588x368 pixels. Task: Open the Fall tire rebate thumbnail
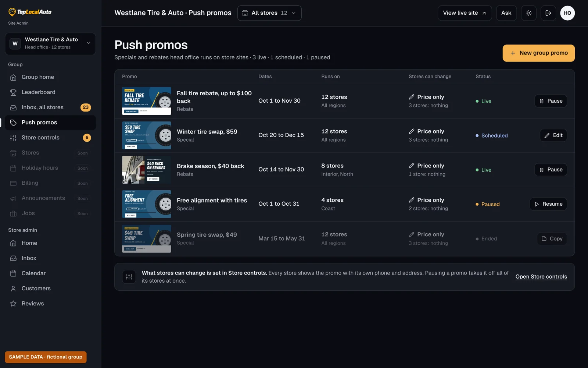146,101
